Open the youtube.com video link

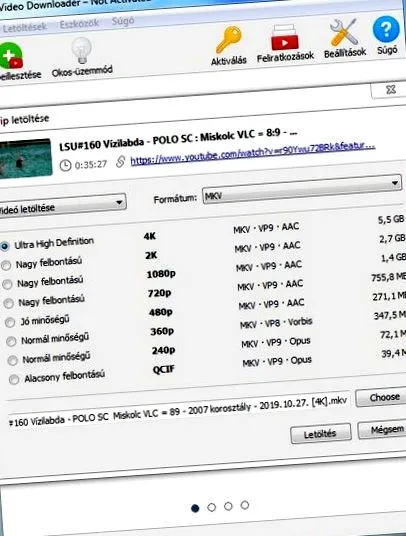pos(253,154)
